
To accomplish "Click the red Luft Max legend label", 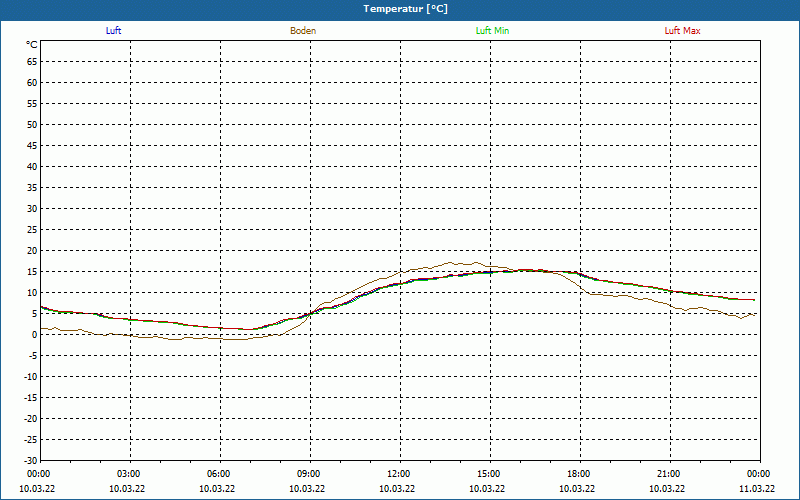I will click(682, 31).
